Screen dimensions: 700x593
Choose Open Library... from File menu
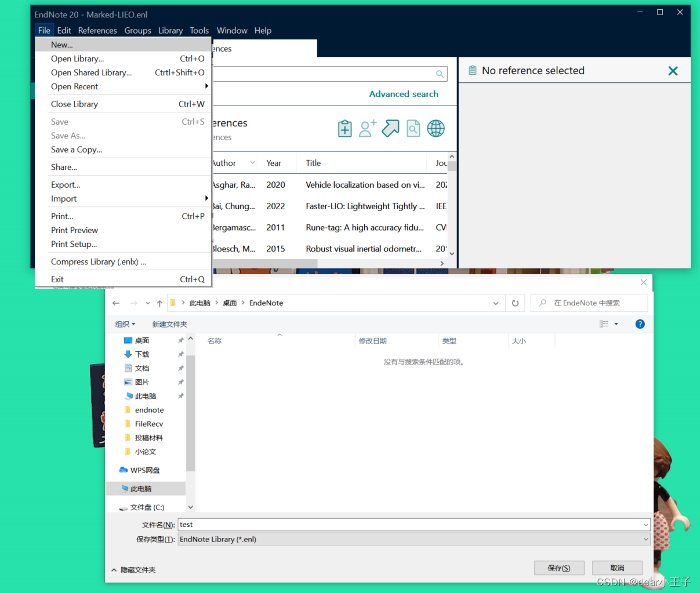click(x=123, y=59)
